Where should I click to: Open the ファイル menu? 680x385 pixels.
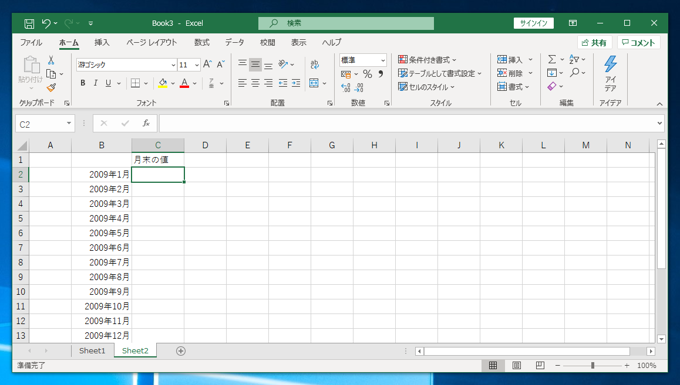[31, 42]
